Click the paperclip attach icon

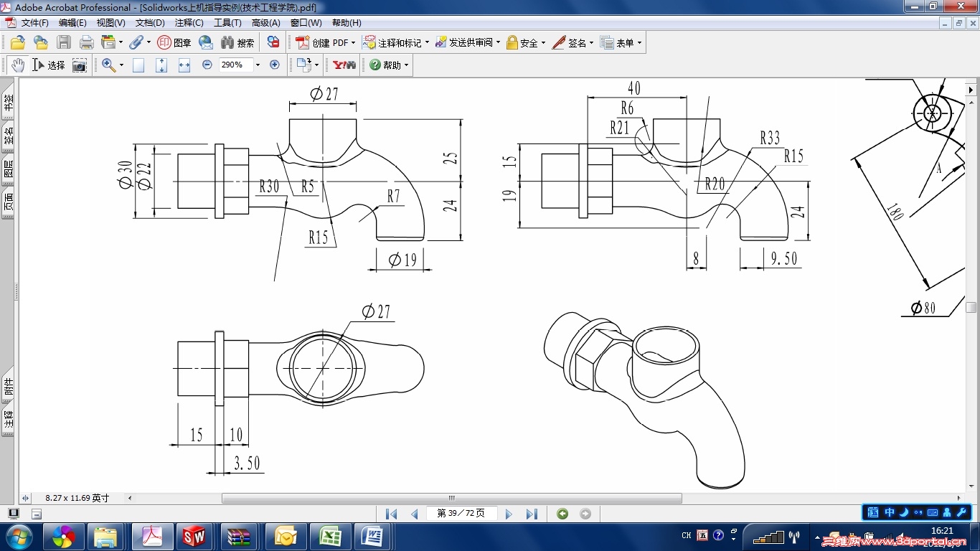pos(136,42)
